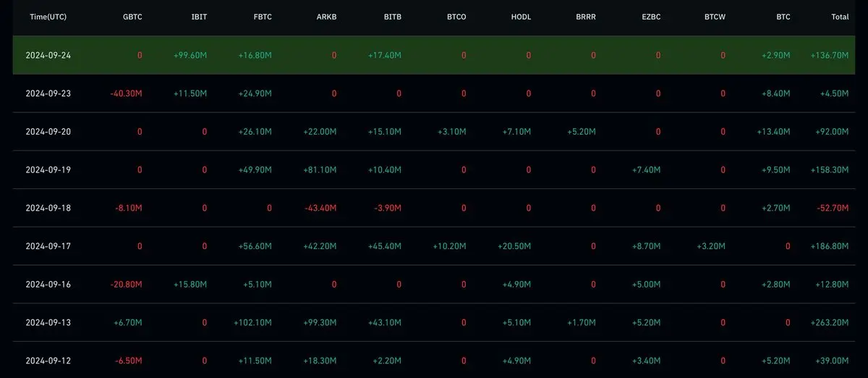This screenshot has height=378, width=868.
Task: Click the BRRR column header
Action: [585, 17]
